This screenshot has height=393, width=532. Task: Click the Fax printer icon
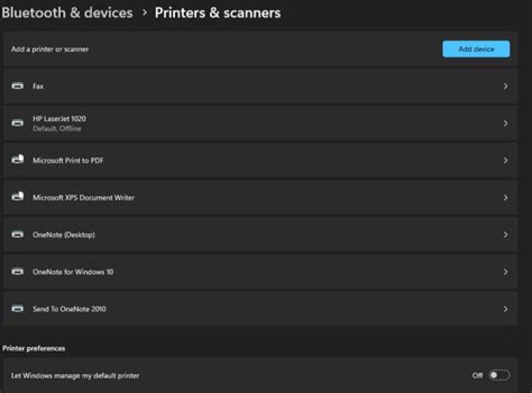click(18, 86)
